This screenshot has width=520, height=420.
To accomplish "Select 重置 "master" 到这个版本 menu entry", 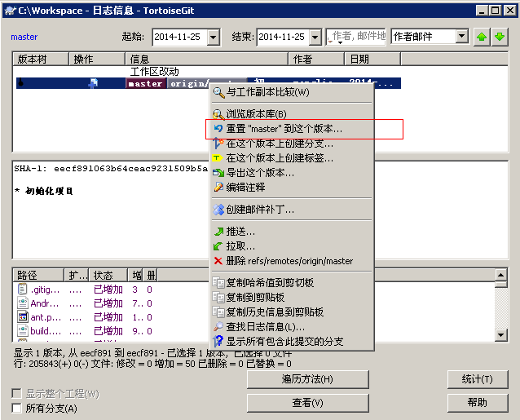I will pos(284,129).
